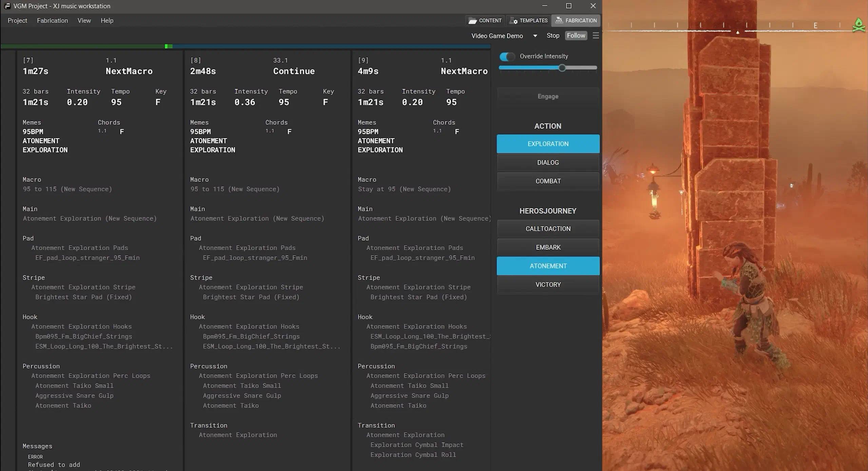Click the compass arrow marker in game
This screenshot has width=868, height=471.
[737, 32]
